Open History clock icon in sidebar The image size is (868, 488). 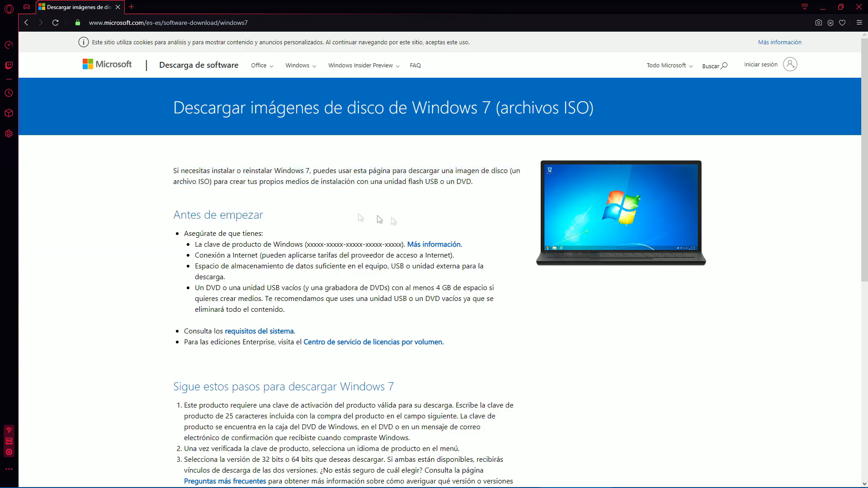(9, 93)
